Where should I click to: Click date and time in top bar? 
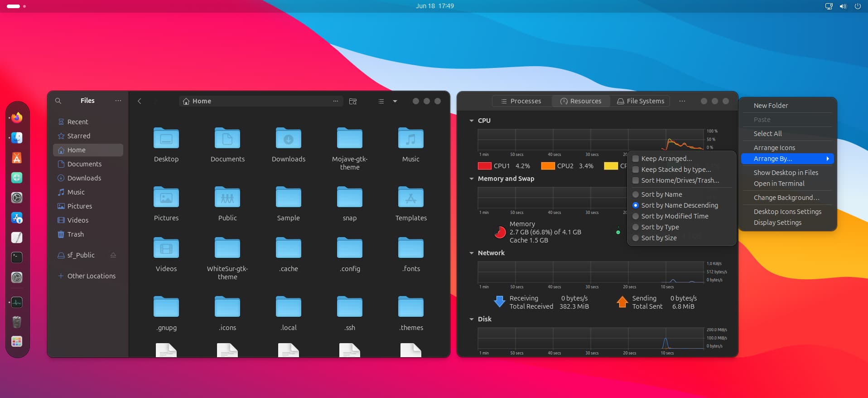[435, 6]
